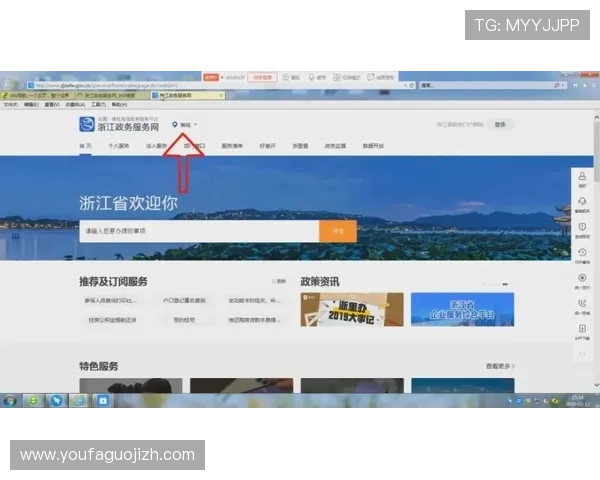
Task: Close the active 浙江政务服务网 browser tab
Action: tap(221, 95)
